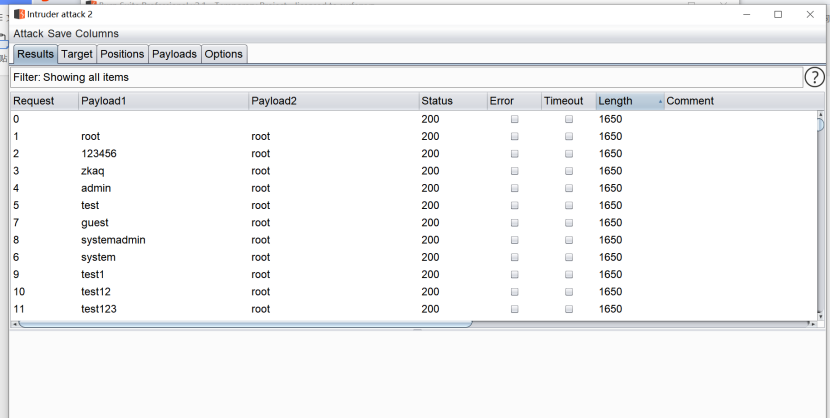The image size is (831, 418).
Task: Switch to the Payloads tab
Action: point(174,54)
